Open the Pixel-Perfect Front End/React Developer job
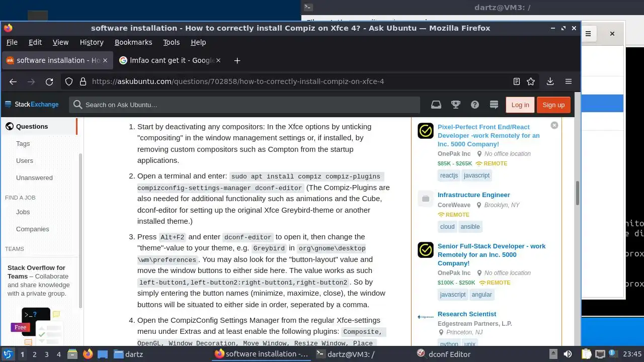The height and width of the screenshot is (362, 644). coord(489,136)
